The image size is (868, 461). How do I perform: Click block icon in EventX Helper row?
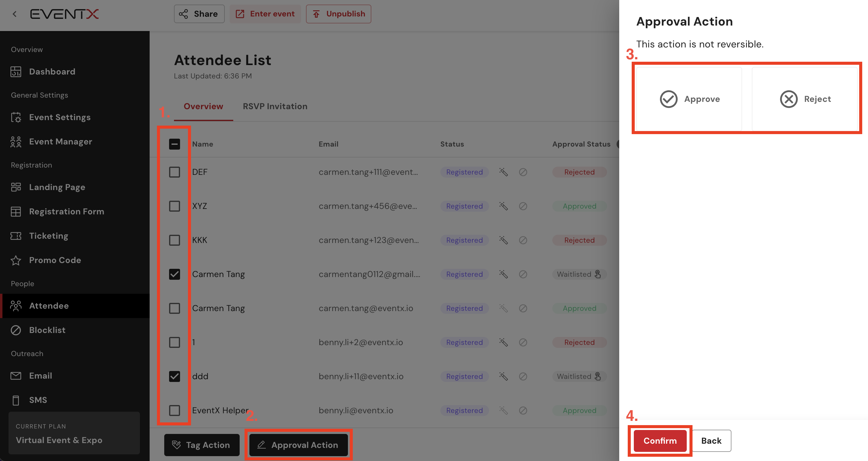(523, 410)
